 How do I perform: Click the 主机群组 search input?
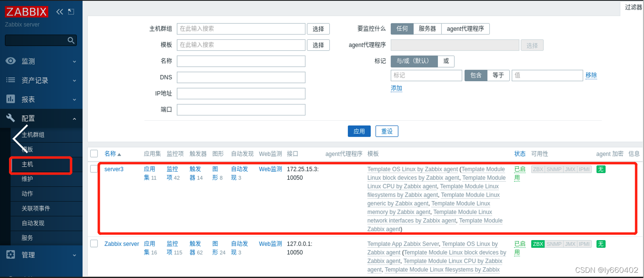click(x=241, y=29)
